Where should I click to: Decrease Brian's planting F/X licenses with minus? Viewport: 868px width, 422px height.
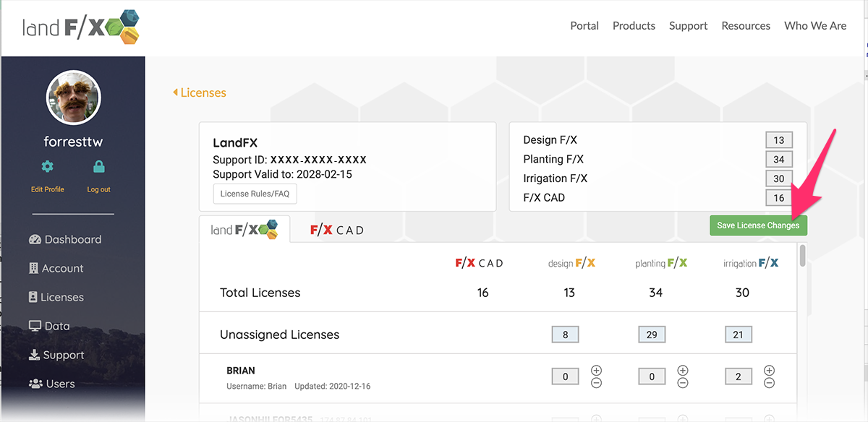pyautogui.click(x=683, y=383)
